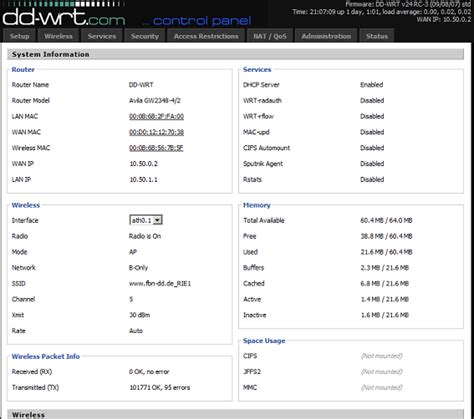Select the LAN IP value 10.50.1.1
474x419 pixels.
point(144,179)
